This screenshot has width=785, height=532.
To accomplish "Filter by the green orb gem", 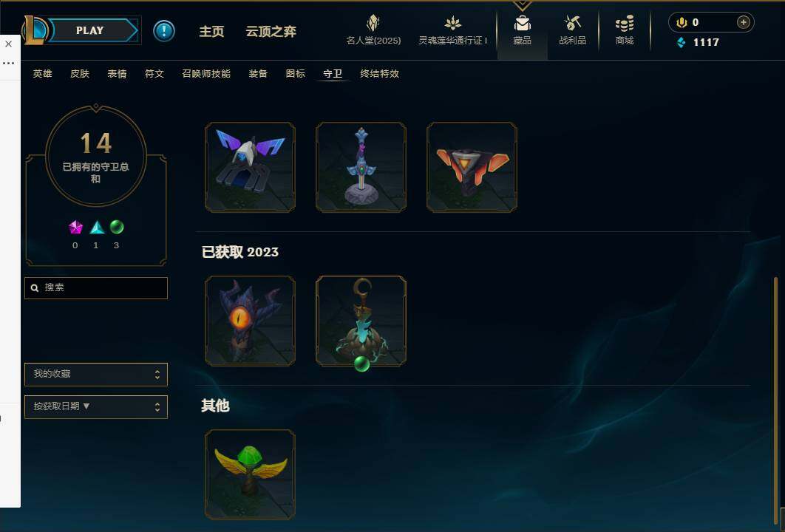I will (x=117, y=227).
